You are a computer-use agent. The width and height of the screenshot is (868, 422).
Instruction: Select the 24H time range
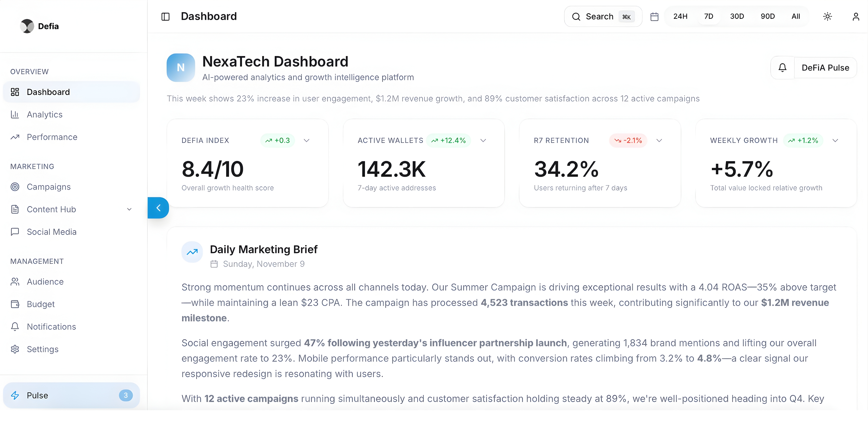[680, 16]
